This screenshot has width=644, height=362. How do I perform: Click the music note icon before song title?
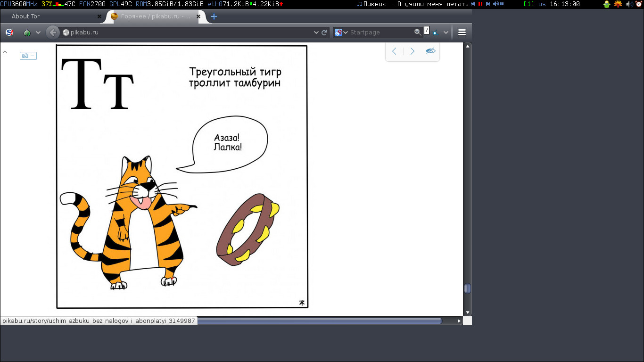click(360, 4)
